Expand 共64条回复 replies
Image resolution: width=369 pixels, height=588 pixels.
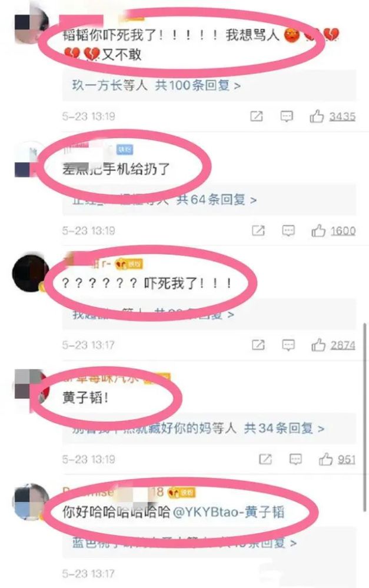pos(217,199)
